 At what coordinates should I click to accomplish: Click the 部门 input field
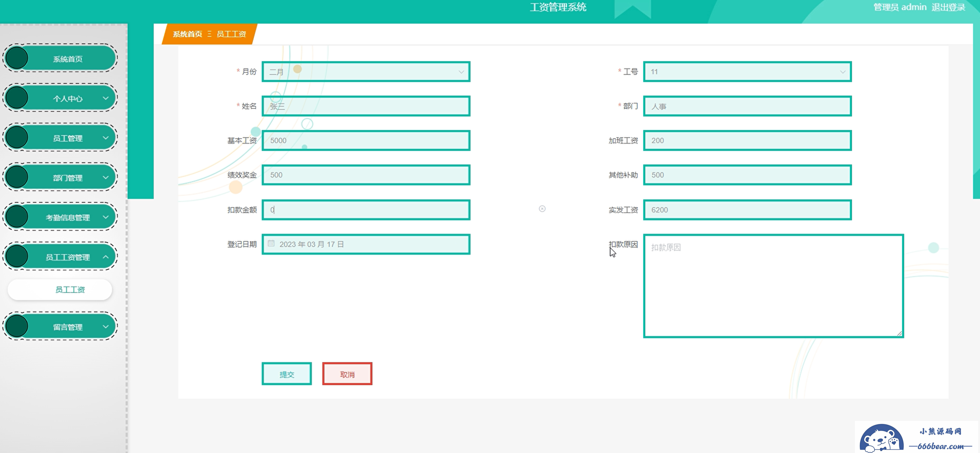tap(747, 106)
